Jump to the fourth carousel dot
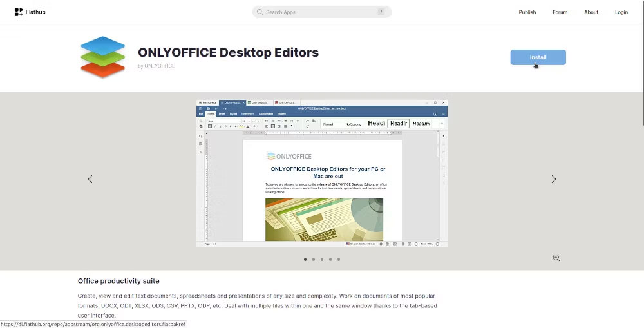Viewport: 644px width, 328px height. 330,259
